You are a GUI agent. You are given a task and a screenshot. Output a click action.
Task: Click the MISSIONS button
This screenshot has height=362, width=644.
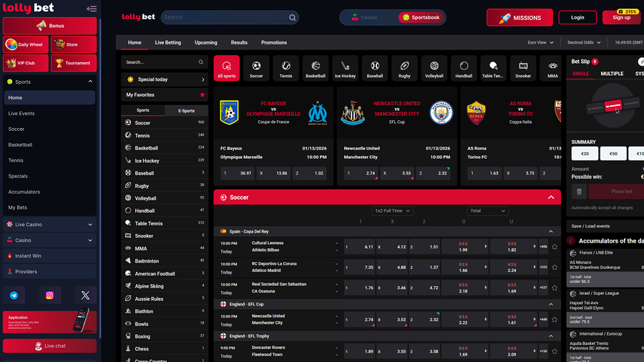click(519, 18)
